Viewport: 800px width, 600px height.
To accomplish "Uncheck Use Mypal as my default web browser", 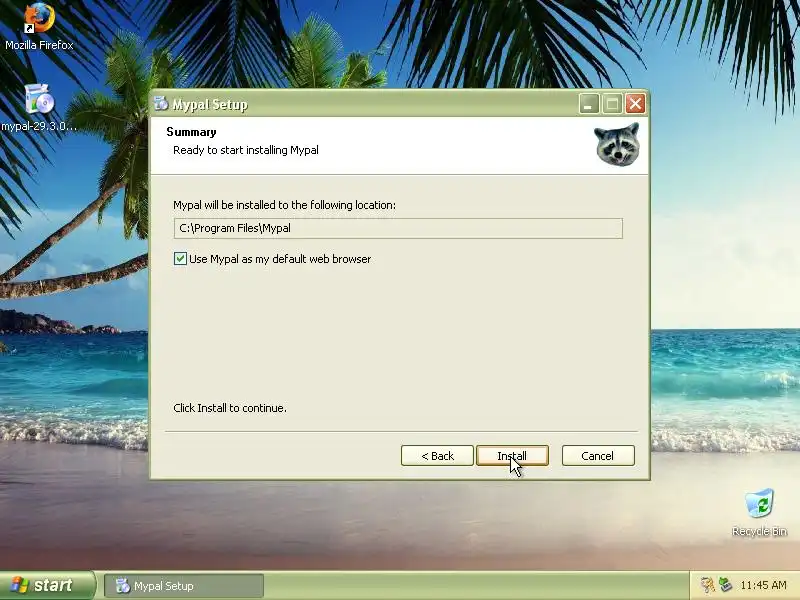I will (x=180, y=259).
